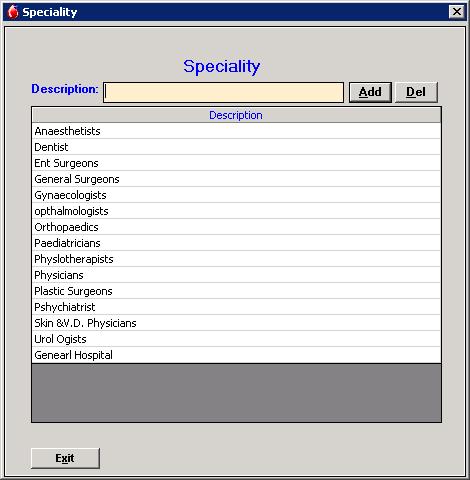The width and height of the screenshot is (470, 480).
Task: Select the Ent Surgeons row
Action: (236, 163)
